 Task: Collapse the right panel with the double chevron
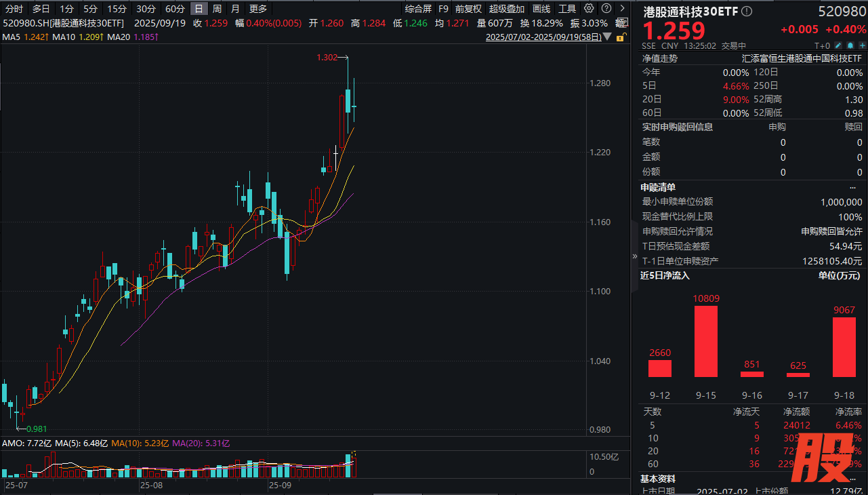(635, 256)
